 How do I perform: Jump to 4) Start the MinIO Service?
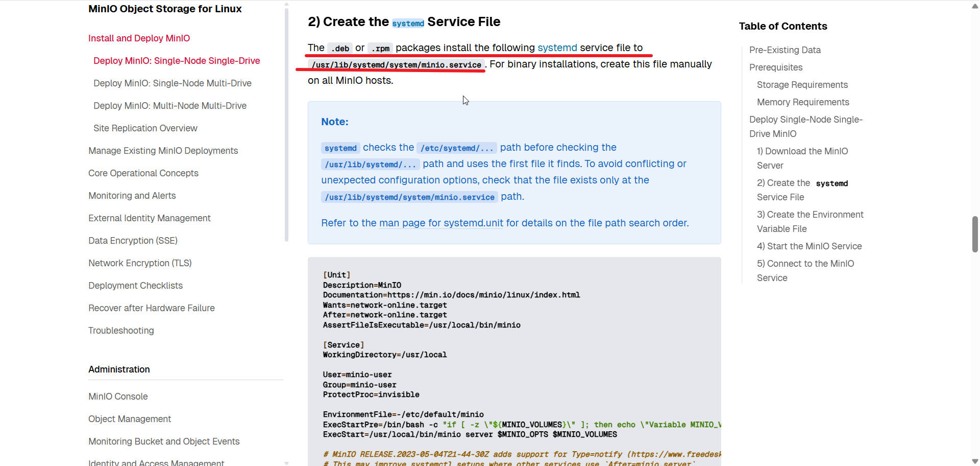(x=809, y=246)
